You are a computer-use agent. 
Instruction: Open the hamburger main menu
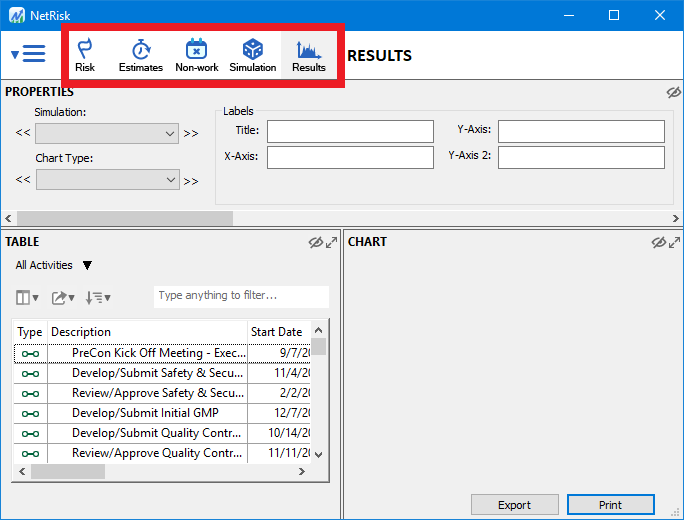pos(30,54)
